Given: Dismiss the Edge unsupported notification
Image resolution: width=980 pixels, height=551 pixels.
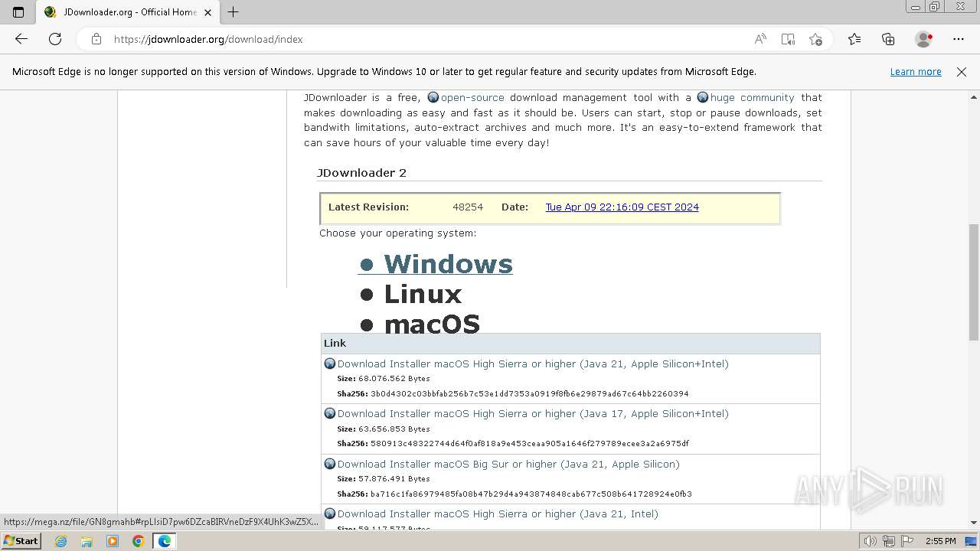Looking at the screenshot, I should (962, 72).
